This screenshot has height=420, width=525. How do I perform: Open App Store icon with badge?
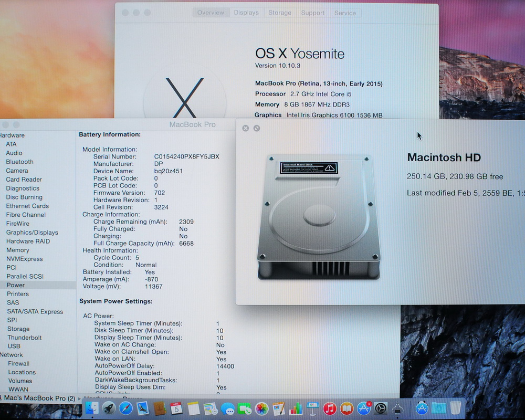[364, 408]
